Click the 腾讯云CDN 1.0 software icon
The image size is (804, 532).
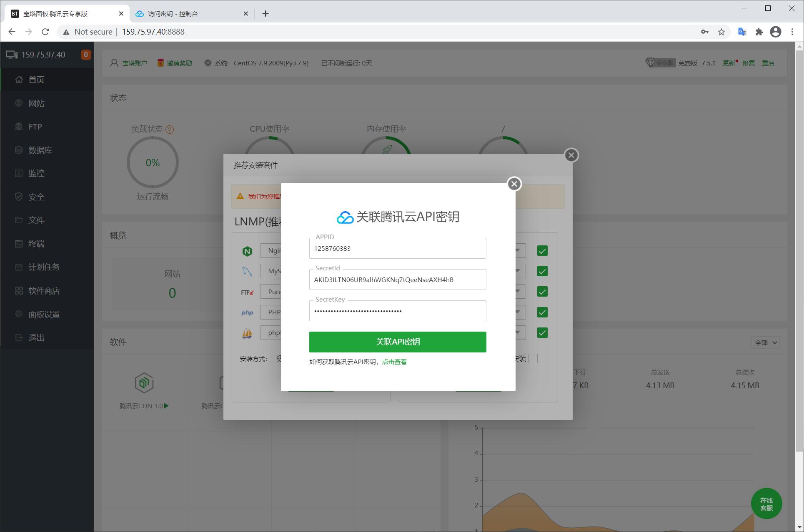pyautogui.click(x=144, y=383)
